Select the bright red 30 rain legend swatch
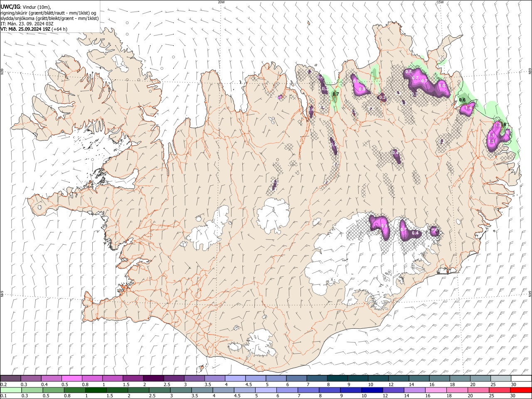This screenshot has height=399, width=532. point(521,390)
